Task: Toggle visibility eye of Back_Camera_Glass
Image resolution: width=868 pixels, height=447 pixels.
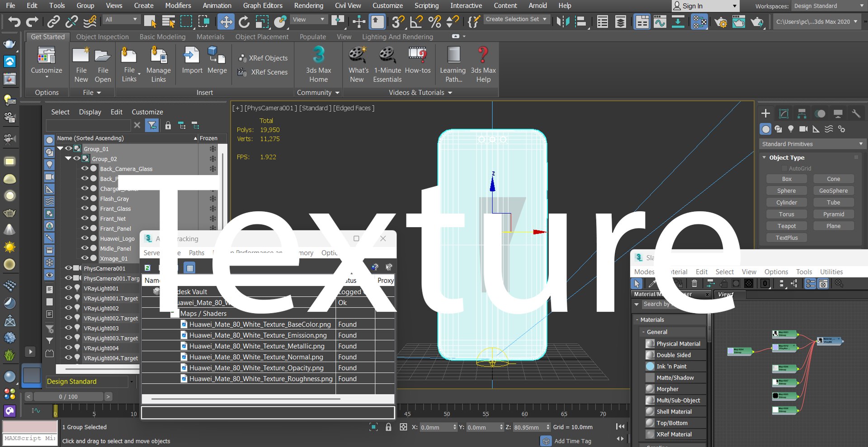Action: point(85,168)
